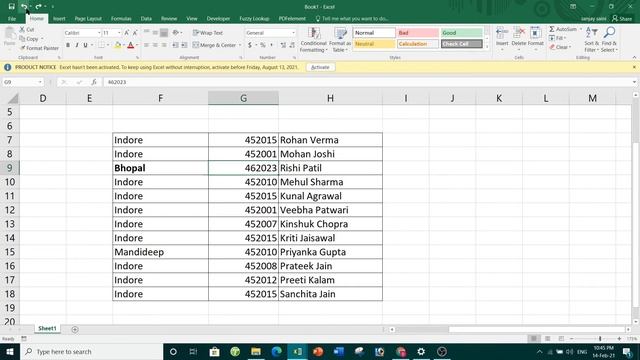This screenshot has height=360, width=640.
Task: Click the taskbar search box
Action: click(x=91, y=351)
